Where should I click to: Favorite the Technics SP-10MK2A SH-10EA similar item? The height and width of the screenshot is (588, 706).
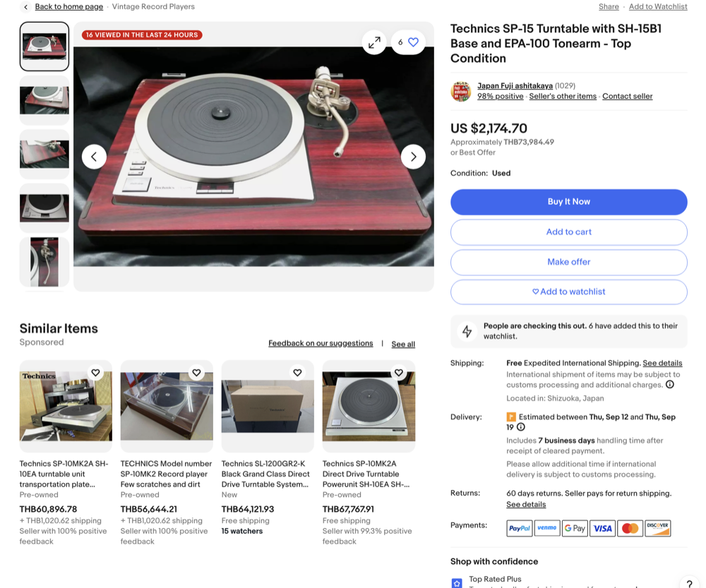click(95, 372)
